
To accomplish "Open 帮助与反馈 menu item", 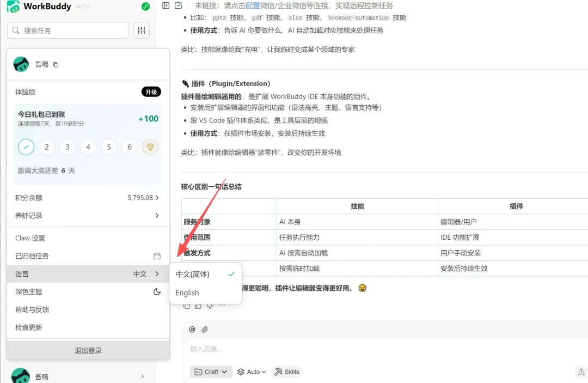I will pos(88,309).
